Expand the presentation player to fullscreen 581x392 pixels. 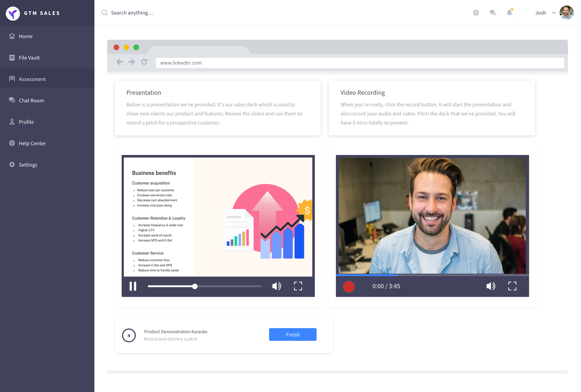click(298, 286)
